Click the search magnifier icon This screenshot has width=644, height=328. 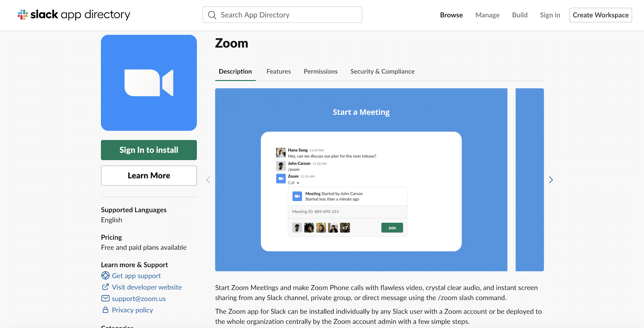click(x=212, y=15)
